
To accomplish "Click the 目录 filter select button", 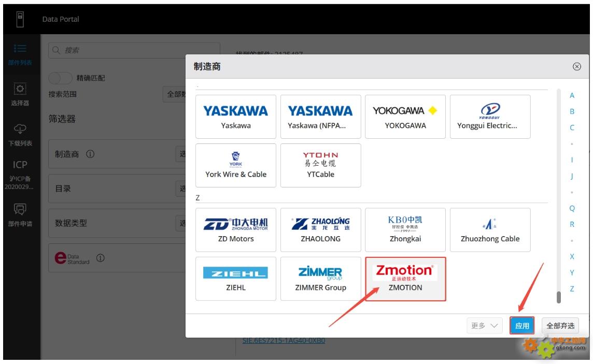I will [x=181, y=188].
